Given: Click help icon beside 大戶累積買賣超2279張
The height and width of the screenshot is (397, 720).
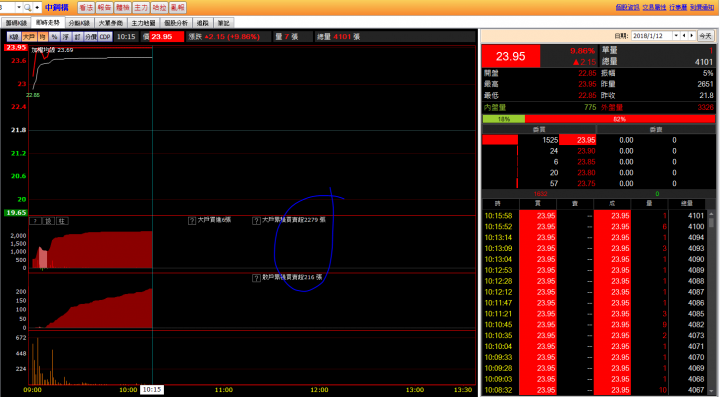Looking at the screenshot, I should click(256, 221).
